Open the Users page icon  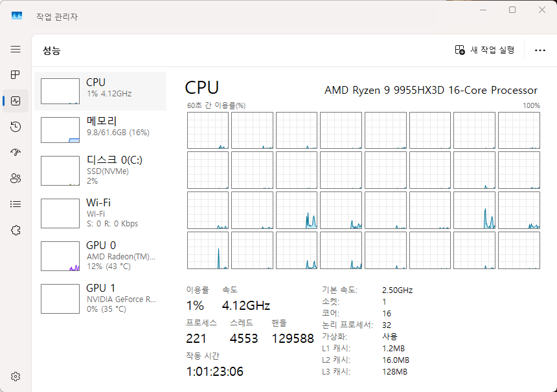click(x=16, y=179)
